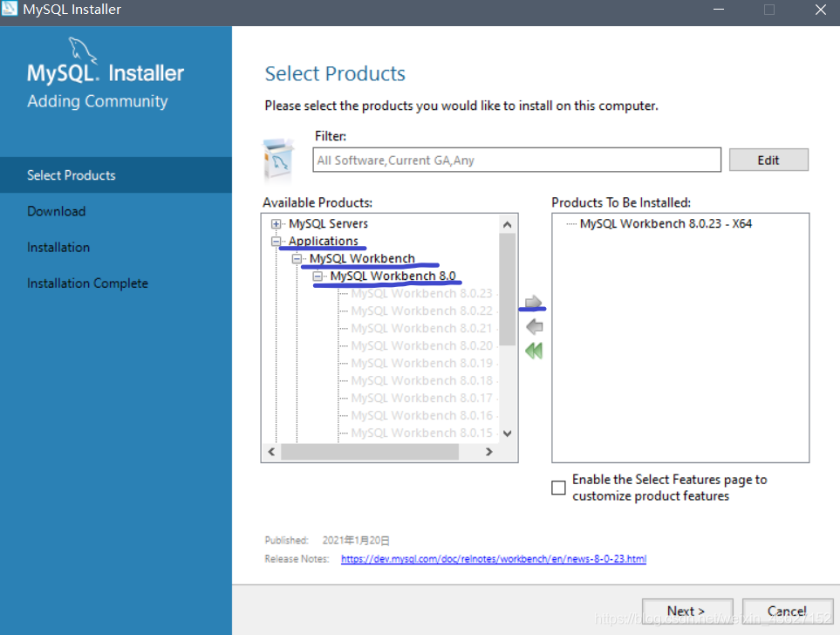Select the MySQL Workbench 8.0 item
Image resolution: width=840 pixels, height=635 pixels.
click(x=393, y=276)
